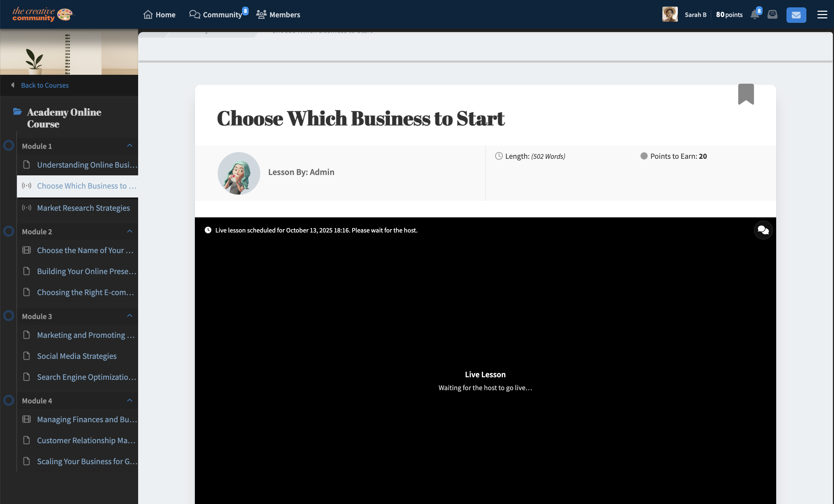This screenshot has height=504, width=834.
Task: Click Back to Courses link
Action: click(x=45, y=85)
